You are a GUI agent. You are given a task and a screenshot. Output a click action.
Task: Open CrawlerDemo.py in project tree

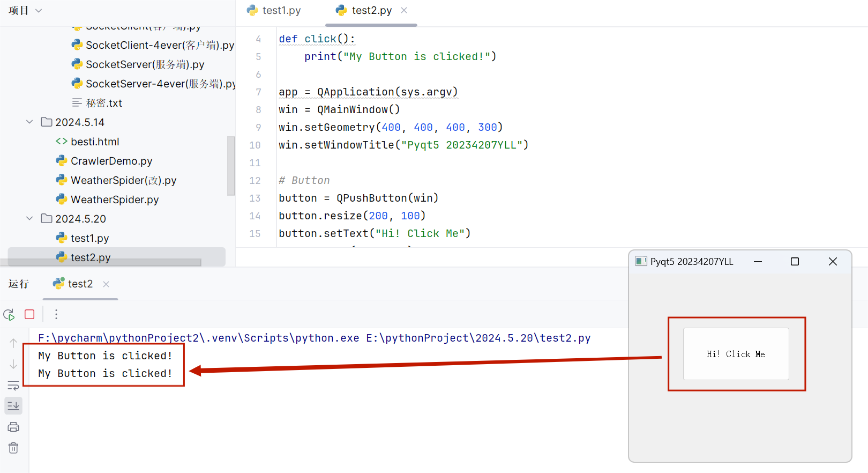pyautogui.click(x=104, y=161)
